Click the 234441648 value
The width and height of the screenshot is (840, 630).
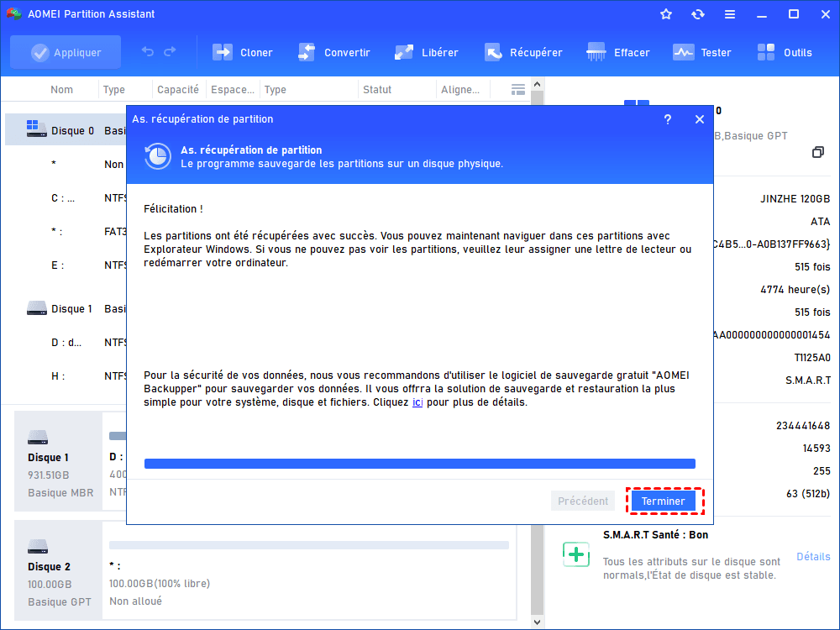803,426
